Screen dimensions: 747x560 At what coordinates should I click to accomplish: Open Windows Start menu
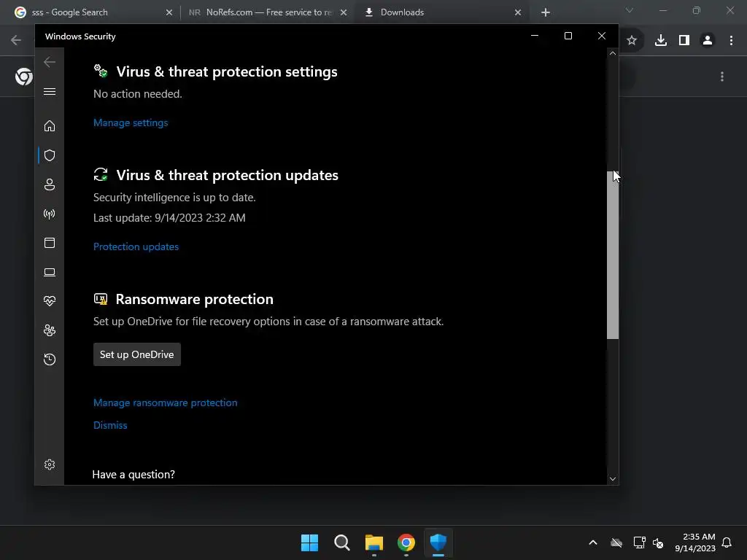click(x=309, y=542)
